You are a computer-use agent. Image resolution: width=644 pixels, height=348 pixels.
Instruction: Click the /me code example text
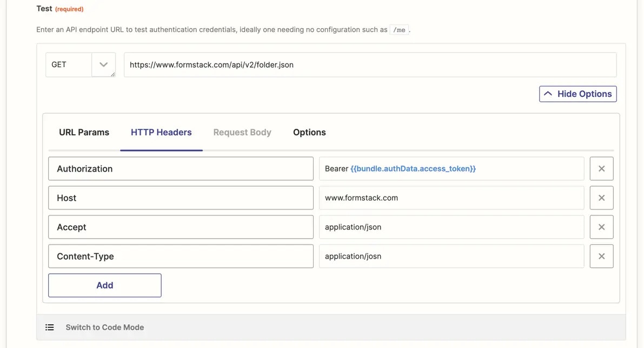point(399,30)
